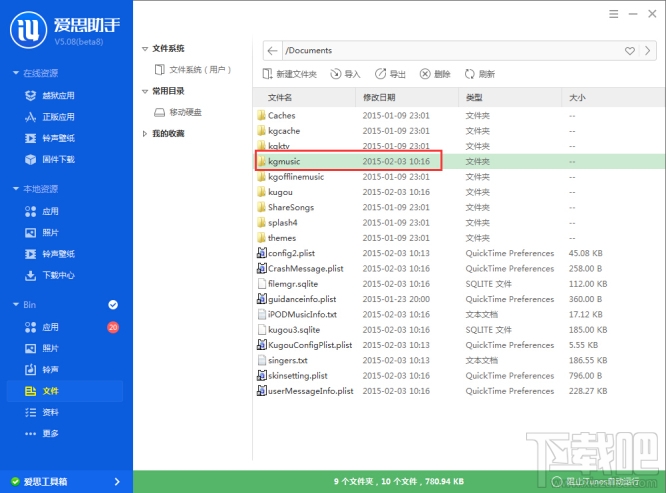Select the ShareSongs folder
This screenshot has width=666, height=493.
click(x=459, y=207)
